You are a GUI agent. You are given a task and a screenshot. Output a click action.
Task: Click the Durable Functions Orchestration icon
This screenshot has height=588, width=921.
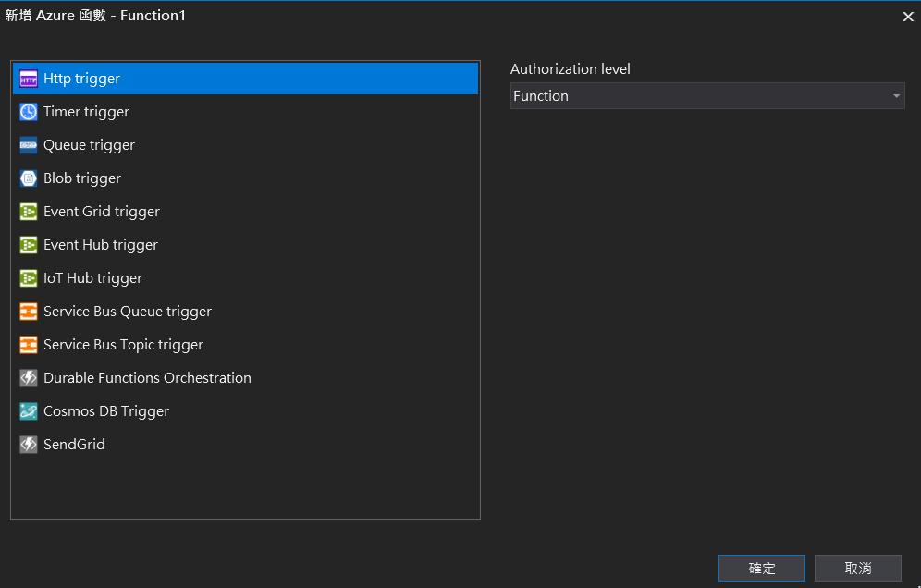(28, 378)
